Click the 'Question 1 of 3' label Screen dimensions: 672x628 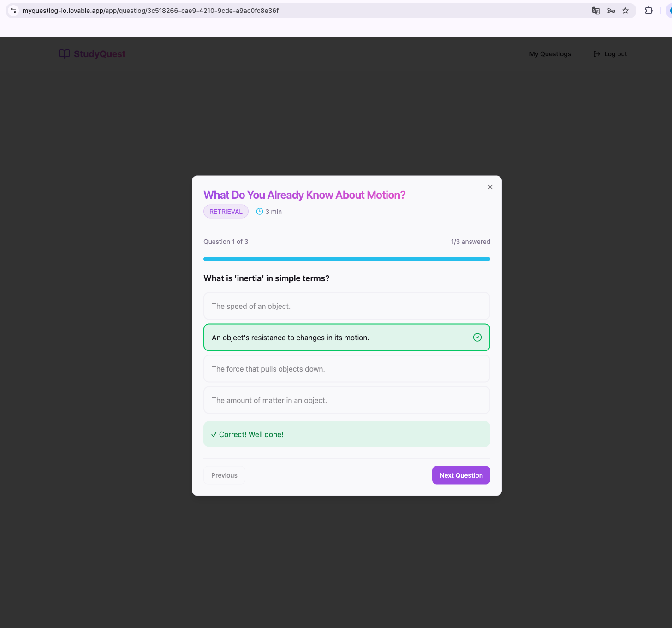[226, 242]
